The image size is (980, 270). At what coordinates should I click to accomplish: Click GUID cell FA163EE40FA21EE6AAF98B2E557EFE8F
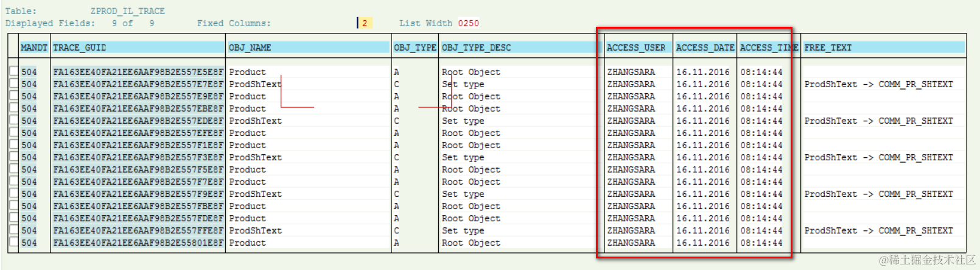pyautogui.click(x=138, y=133)
